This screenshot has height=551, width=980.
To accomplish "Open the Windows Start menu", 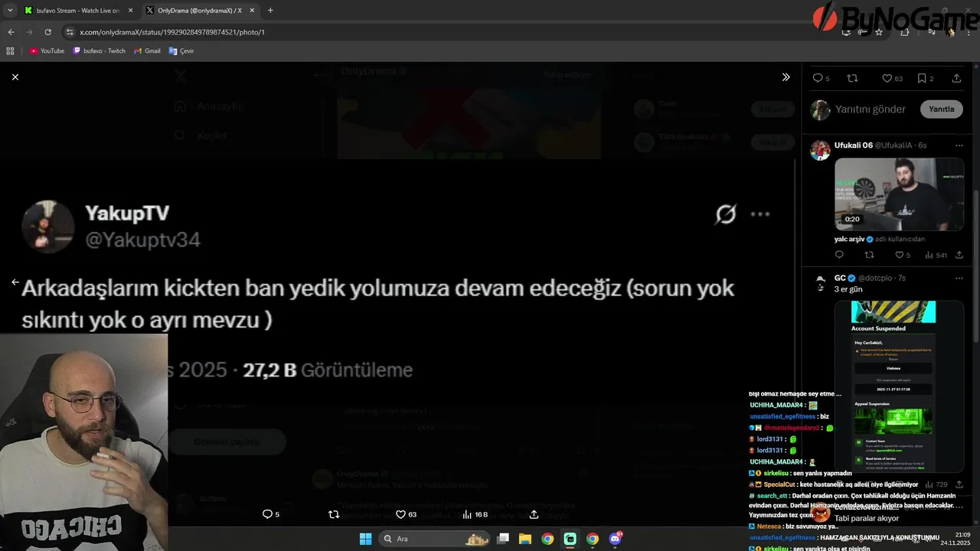I will click(x=365, y=539).
